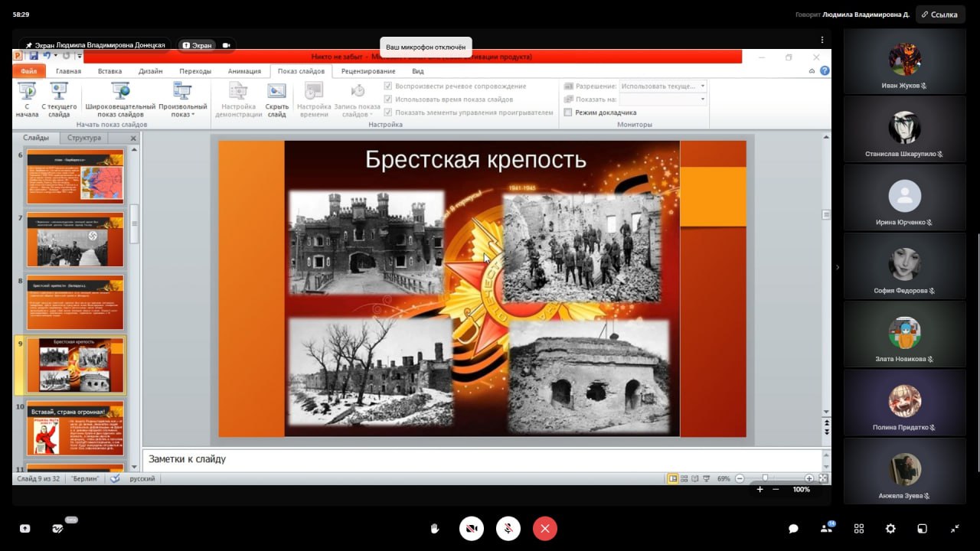Switch to the 'Анимация' ribbon tab
980x551 pixels.
pos(244,71)
